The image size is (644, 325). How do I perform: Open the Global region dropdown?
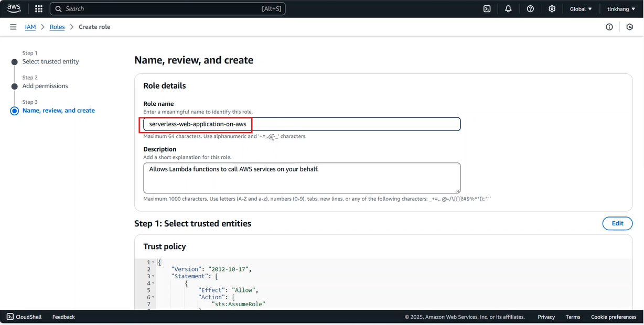(x=581, y=9)
